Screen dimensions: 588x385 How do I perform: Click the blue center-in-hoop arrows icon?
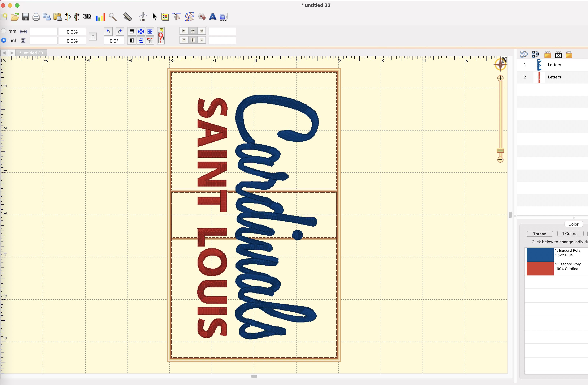click(141, 31)
